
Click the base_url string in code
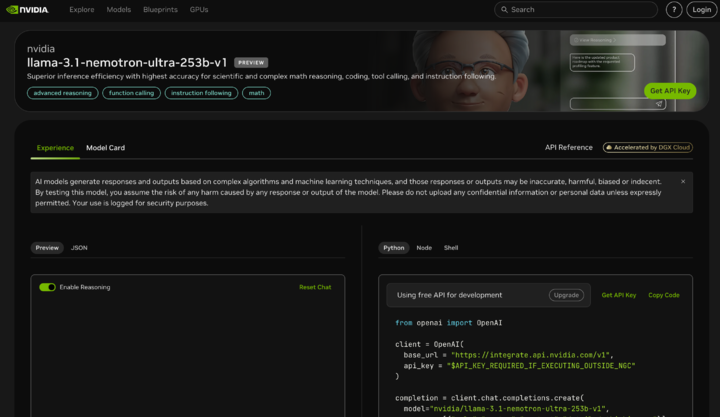click(x=530, y=355)
